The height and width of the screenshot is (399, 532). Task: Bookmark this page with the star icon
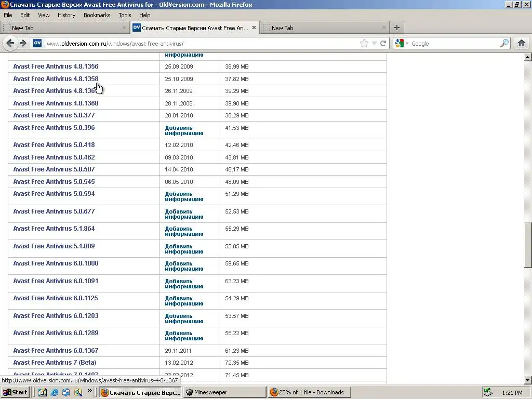(x=364, y=44)
